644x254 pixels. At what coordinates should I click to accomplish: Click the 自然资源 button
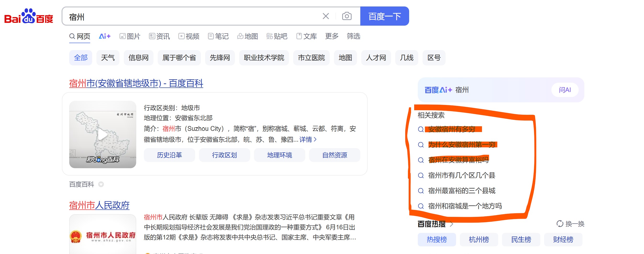point(335,155)
